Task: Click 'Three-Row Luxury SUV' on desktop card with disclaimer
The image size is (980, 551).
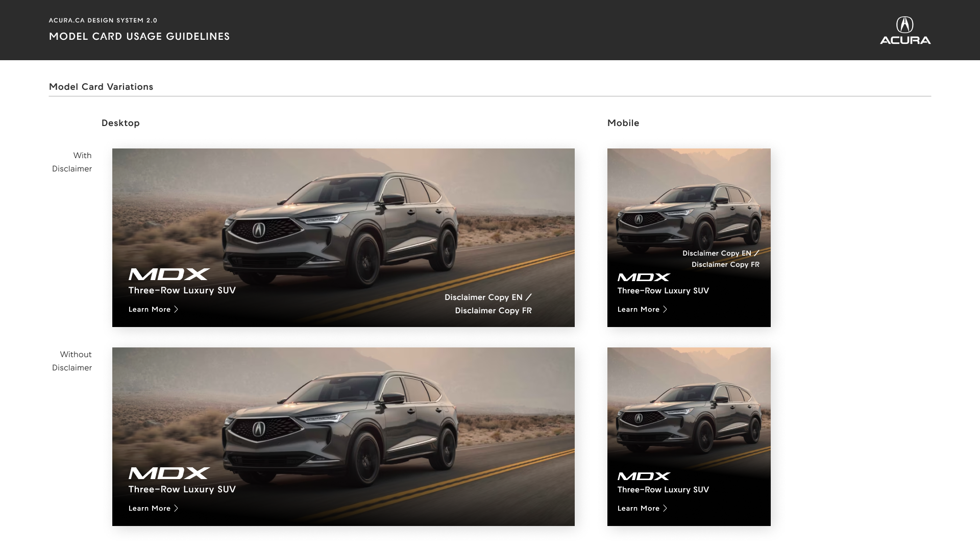Action: 182,290
